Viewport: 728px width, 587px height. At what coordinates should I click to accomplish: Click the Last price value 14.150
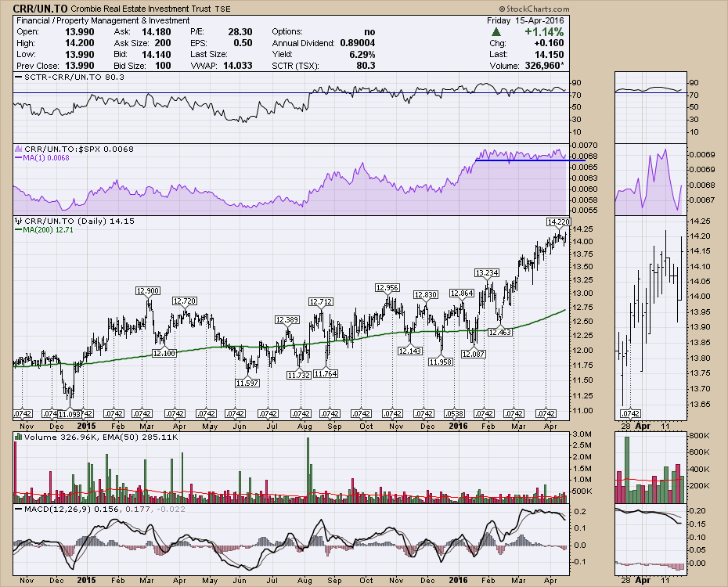549,54
